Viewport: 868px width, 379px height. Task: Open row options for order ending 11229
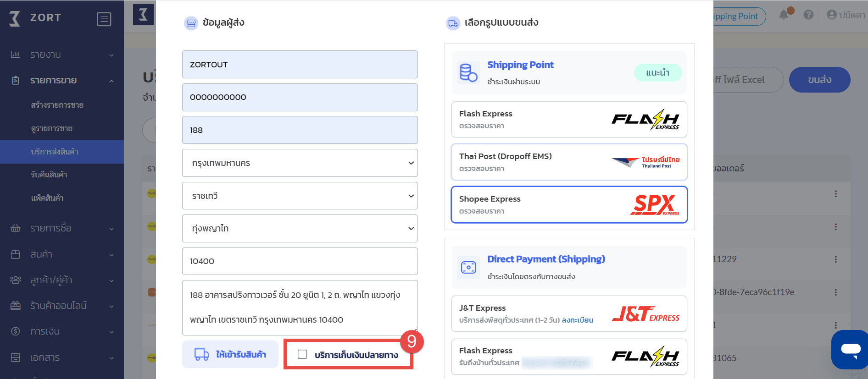pyautogui.click(x=836, y=259)
